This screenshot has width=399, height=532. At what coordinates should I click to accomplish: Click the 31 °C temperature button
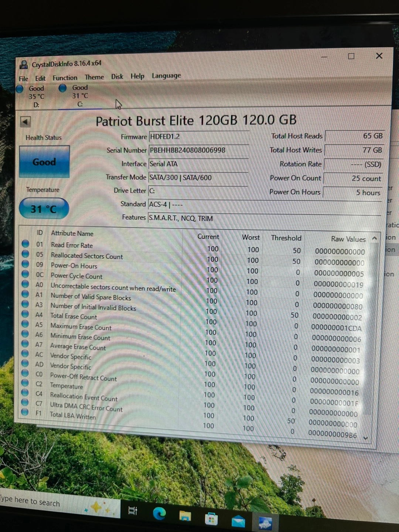[x=44, y=209]
